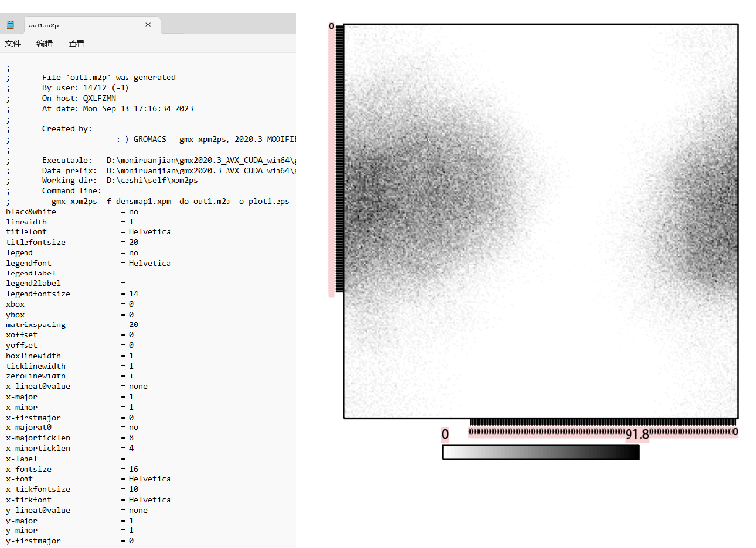Click the 'yoffset' parameter name

(22, 345)
